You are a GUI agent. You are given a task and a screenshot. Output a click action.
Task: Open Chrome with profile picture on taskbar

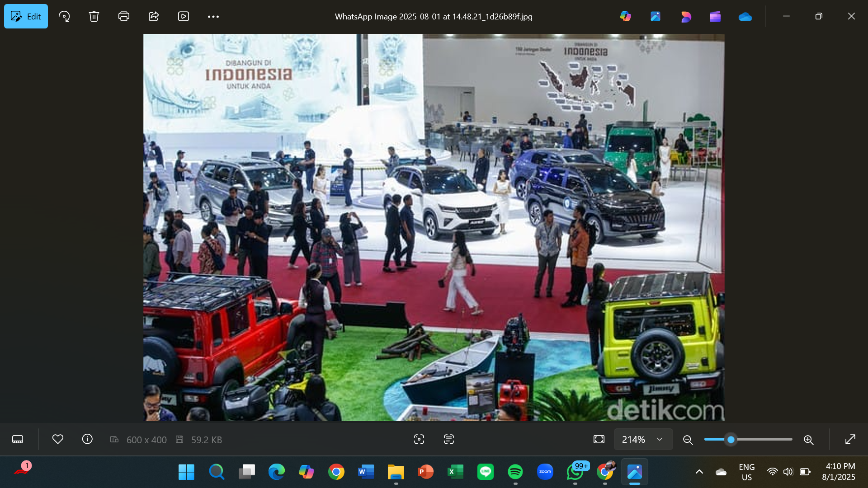(x=605, y=472)
